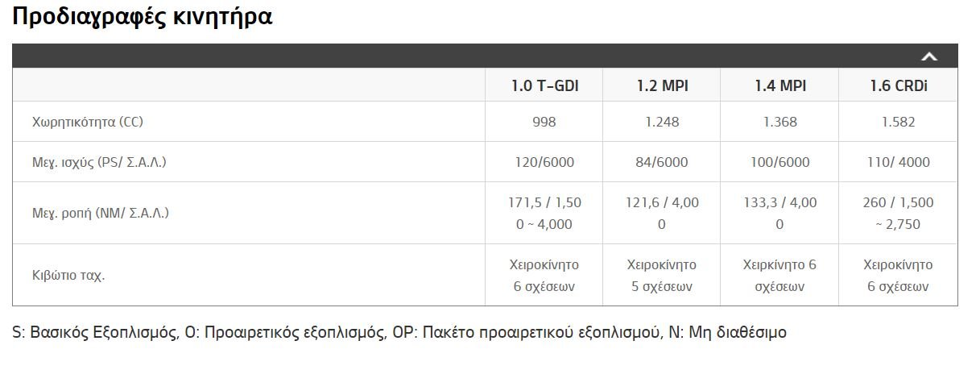Select the 1.4 MPI column header
Screen dimensions: 980x370
[x=779, y=85]
